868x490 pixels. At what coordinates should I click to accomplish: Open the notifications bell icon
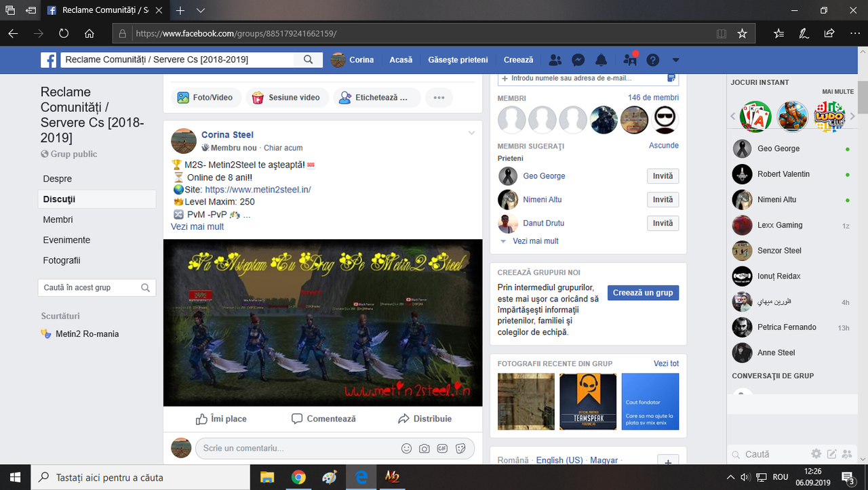tap(601, 60)
